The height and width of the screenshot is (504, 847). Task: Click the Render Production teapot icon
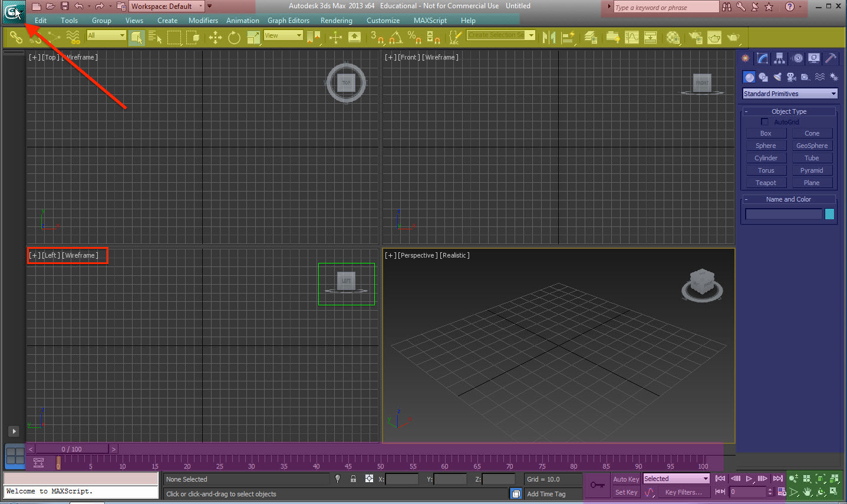733,38
